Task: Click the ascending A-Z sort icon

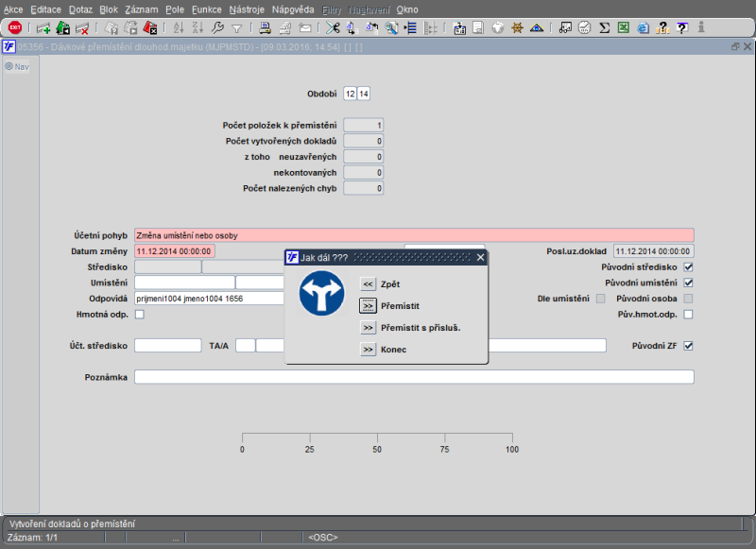Action: (x=179, y=28)
